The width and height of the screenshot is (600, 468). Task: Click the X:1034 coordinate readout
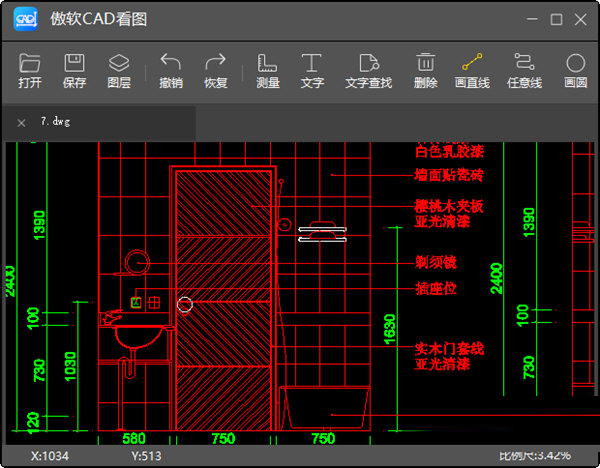(x=50, y=456)
